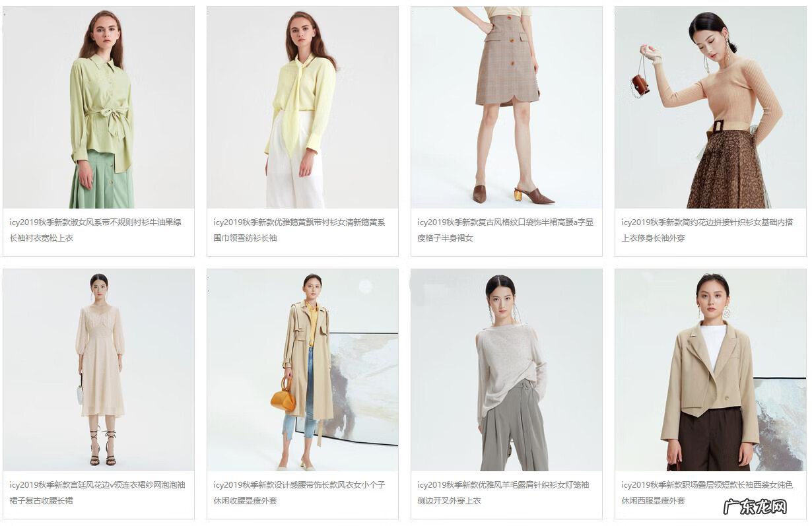Click the title mentioning 腰带饰长款风衣
This screenshot has height=526, width=812.
pyautogui.click(x=299, y=492)
